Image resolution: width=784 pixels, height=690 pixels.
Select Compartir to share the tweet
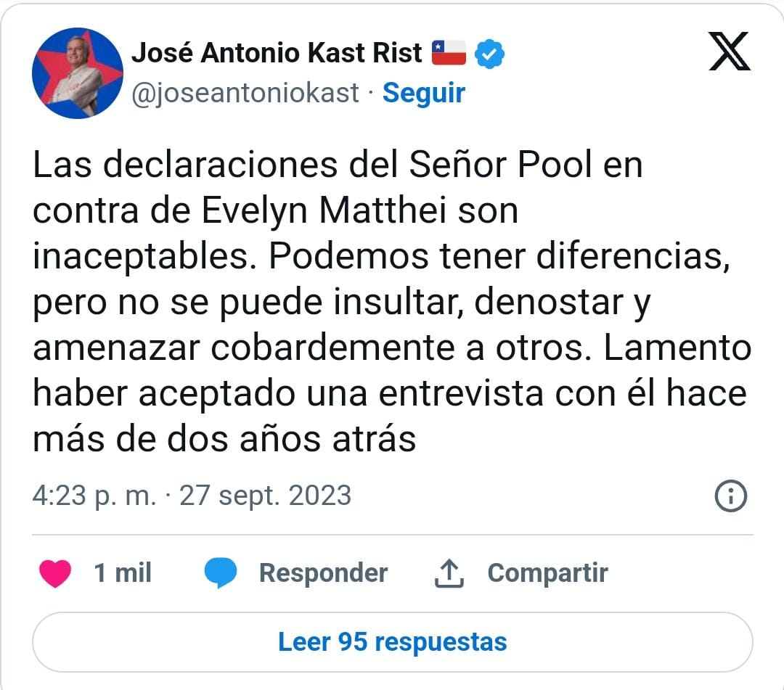pos(549,572)
